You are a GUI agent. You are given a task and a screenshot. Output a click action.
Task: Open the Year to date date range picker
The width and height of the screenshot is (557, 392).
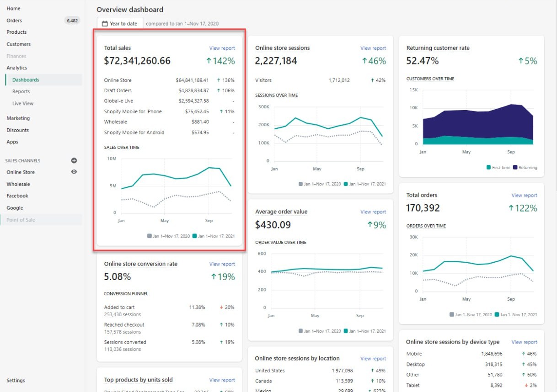pos(120,23)
